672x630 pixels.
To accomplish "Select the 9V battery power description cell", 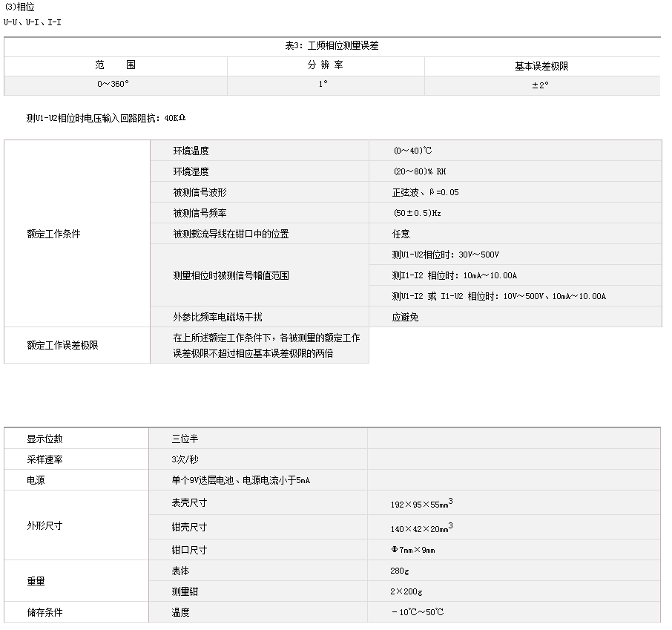I will (x=240, y=480).
